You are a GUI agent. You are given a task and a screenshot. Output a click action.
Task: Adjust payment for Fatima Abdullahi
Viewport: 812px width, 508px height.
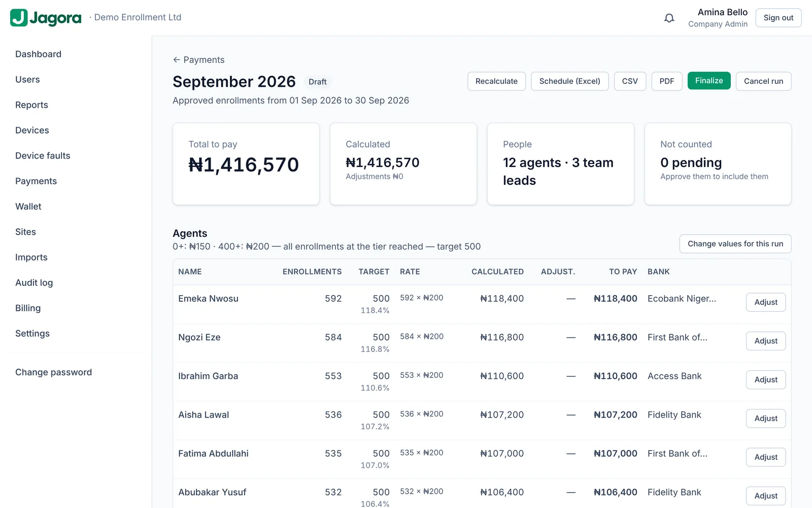(x=766, y=457)
